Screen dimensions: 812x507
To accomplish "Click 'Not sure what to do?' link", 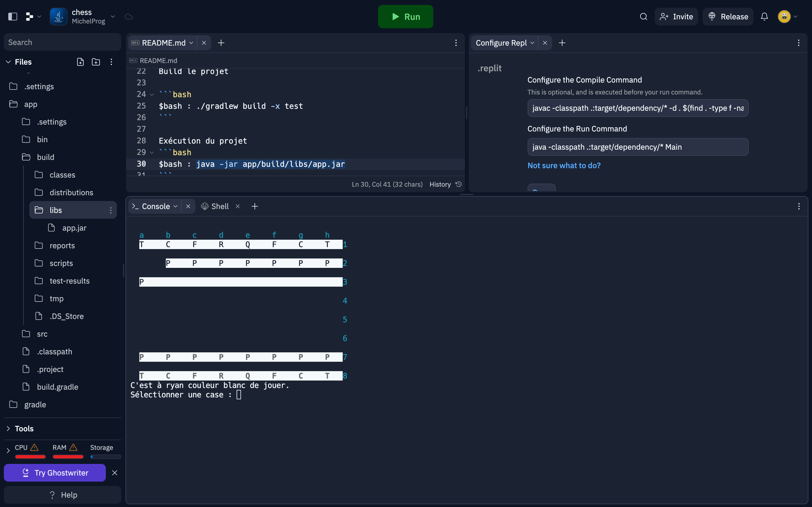I will click(564, 165).
